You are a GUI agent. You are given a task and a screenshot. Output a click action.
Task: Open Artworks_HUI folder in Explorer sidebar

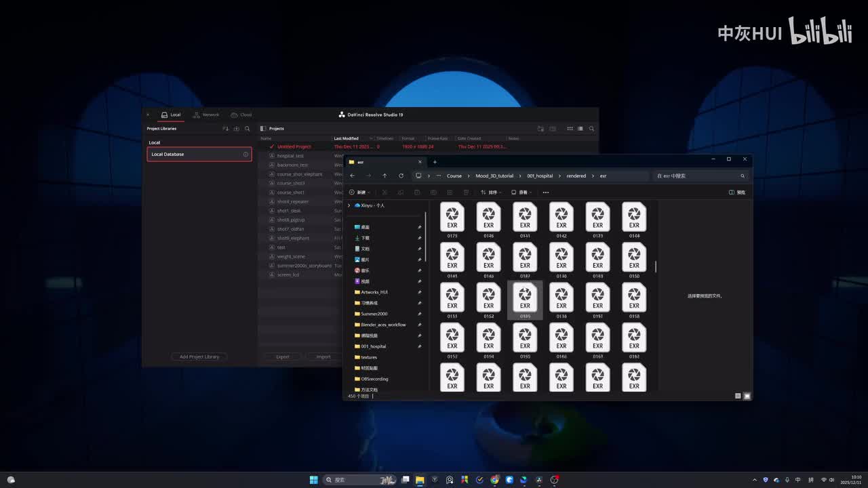click(x=374, y=292)
